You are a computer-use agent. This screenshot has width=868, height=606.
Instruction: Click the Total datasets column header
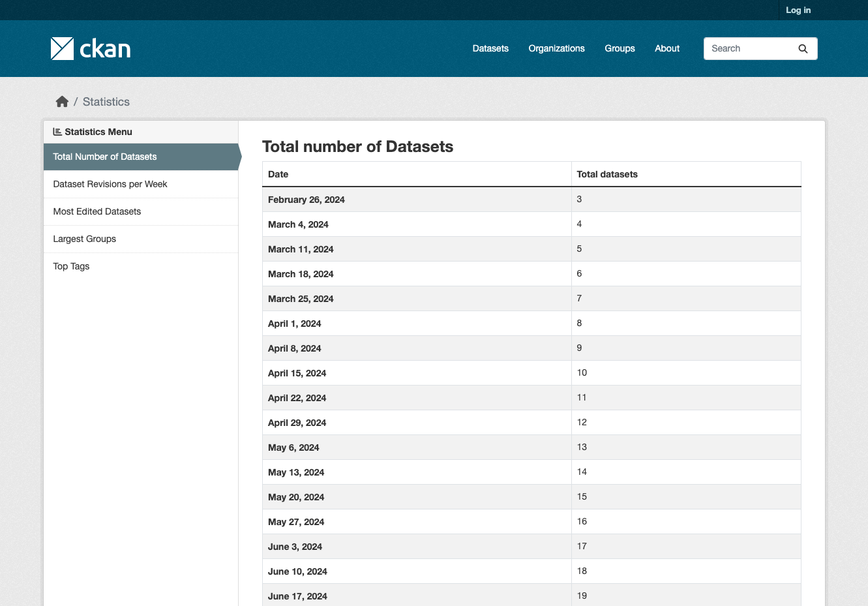686,174
